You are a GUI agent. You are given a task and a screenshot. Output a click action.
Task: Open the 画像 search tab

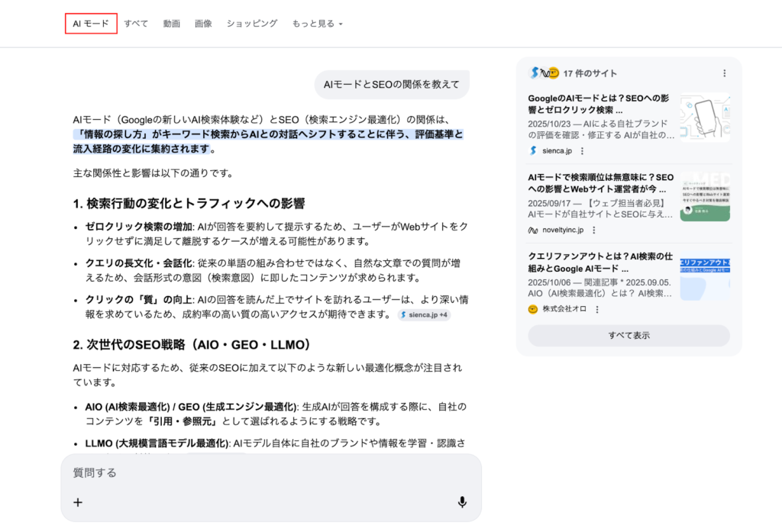coord(203,24)
